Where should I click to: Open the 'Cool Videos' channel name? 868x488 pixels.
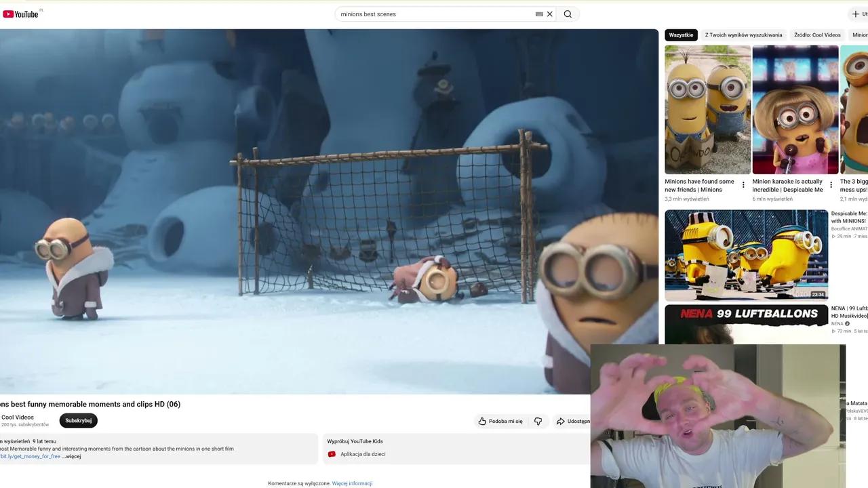(x=18, y=418)
